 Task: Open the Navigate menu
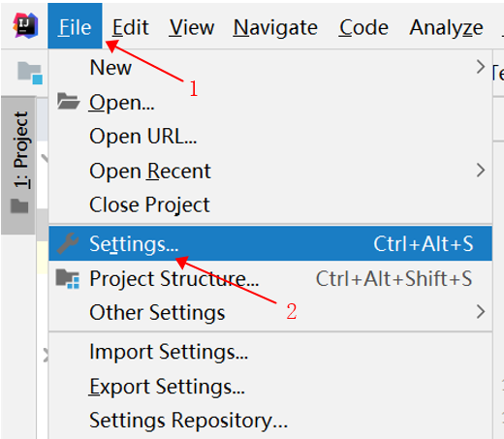point(275,27)
